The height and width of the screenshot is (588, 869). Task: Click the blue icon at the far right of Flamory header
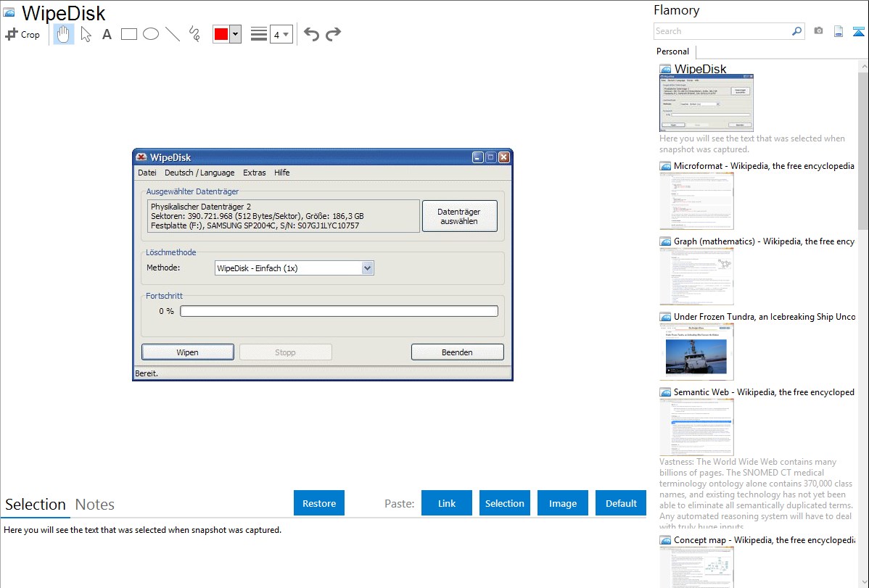pos(858,31)
